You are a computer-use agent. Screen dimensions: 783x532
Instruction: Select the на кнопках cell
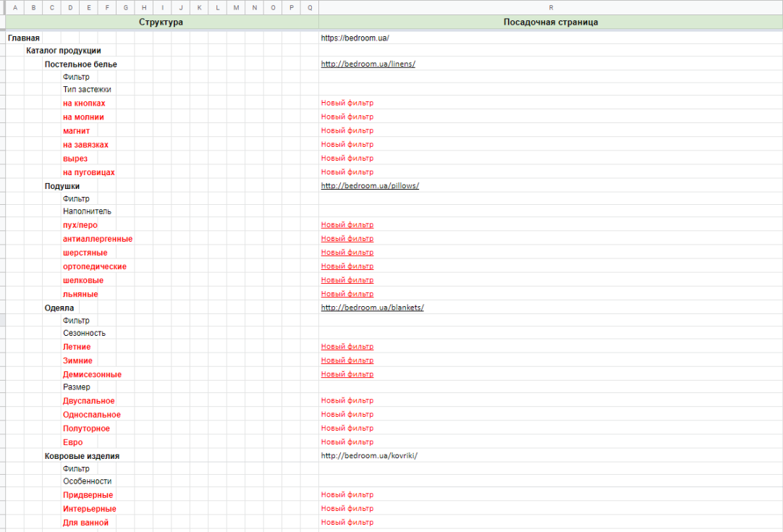click(84, 104)
